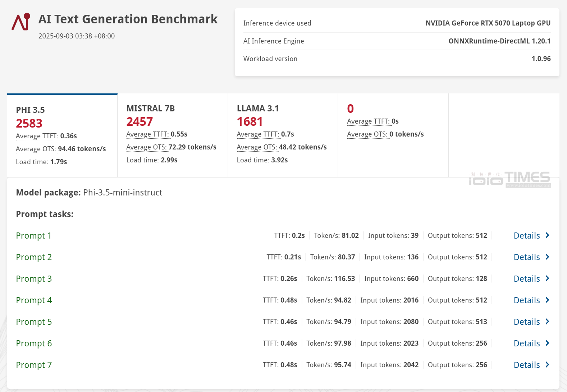Select the PHI 3.5 results tab
This screenshot has width=567, height=392.
pos(62,135)
